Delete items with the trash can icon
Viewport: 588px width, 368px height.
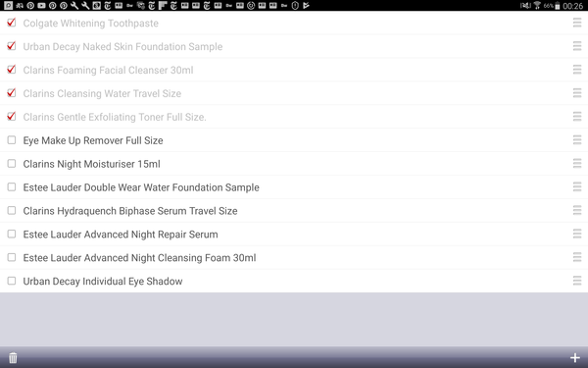point(13,357)
